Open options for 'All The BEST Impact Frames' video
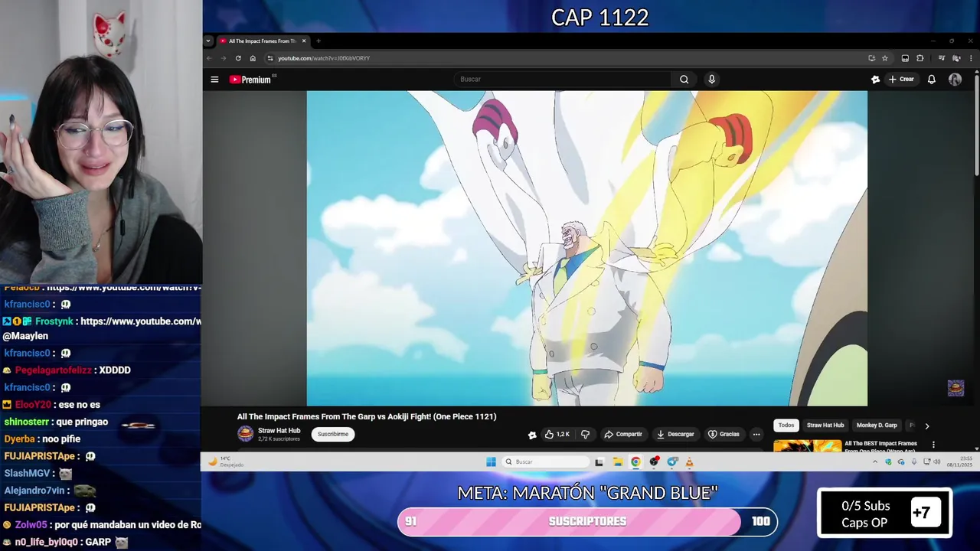This screenshot has height=551, width=980. coord(933,445)
